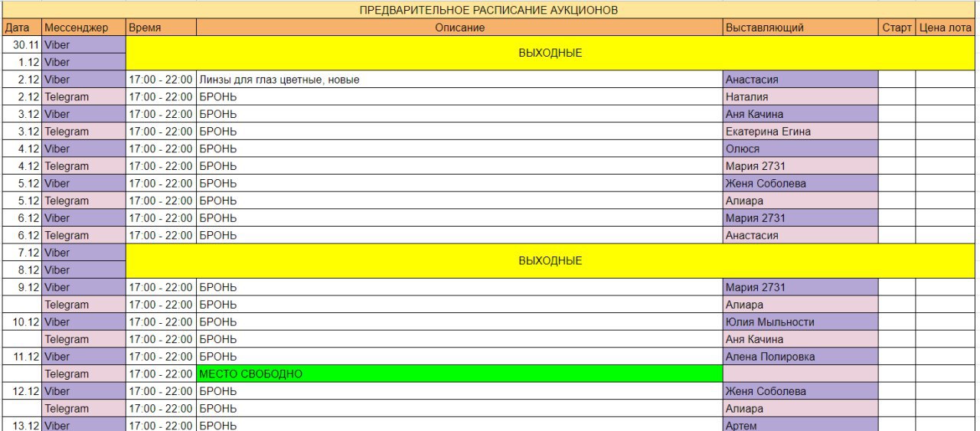Viewport: 980px width, 431px height.
Task: Click Женя Соболева in the 5.12 Viber row
Action: pyautogui.click(x=800, y=184)
